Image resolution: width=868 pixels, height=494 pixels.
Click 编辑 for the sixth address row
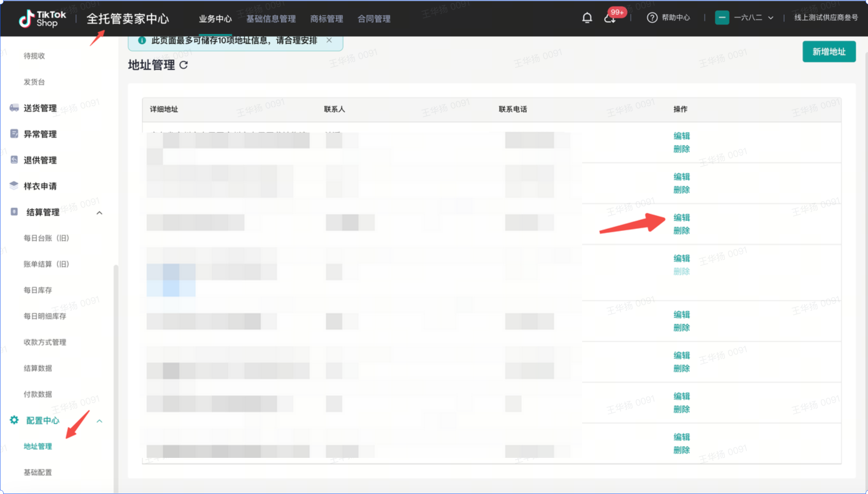pos(681,355)
